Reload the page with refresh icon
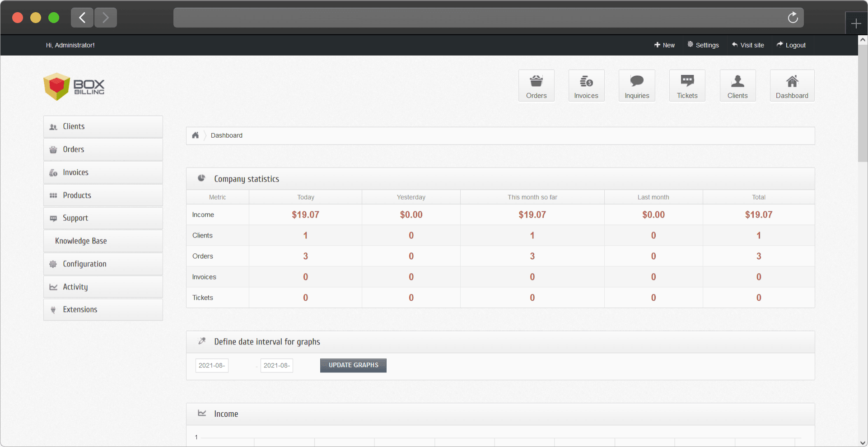Viewport: 868px width, 447px height. (x=793, y=18)
